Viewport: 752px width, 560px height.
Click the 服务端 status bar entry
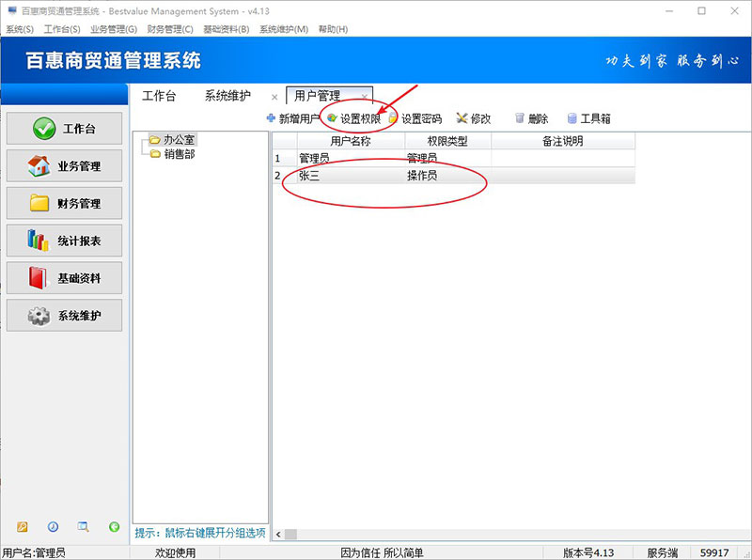point(663,552)
